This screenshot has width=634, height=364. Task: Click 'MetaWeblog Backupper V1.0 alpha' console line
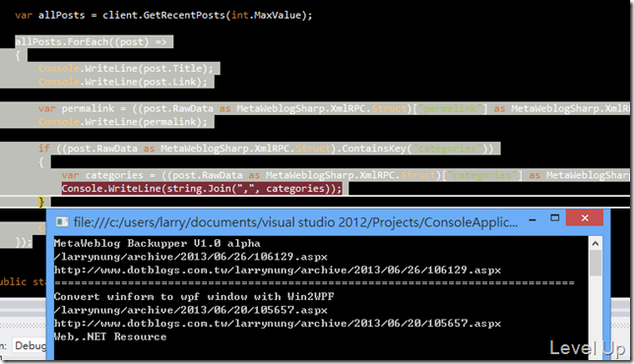pos(158,244)
